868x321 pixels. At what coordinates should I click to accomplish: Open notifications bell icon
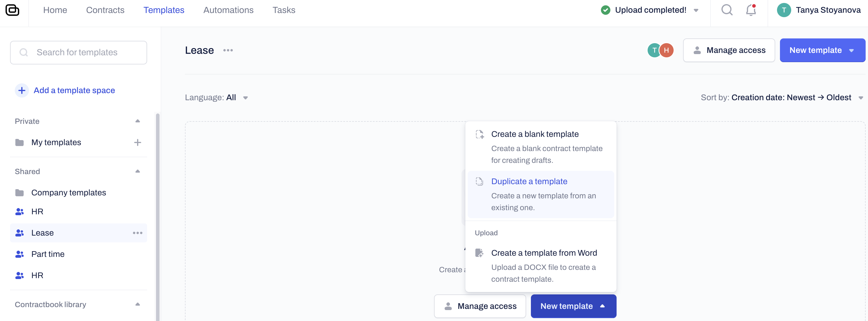pos(750,10)
